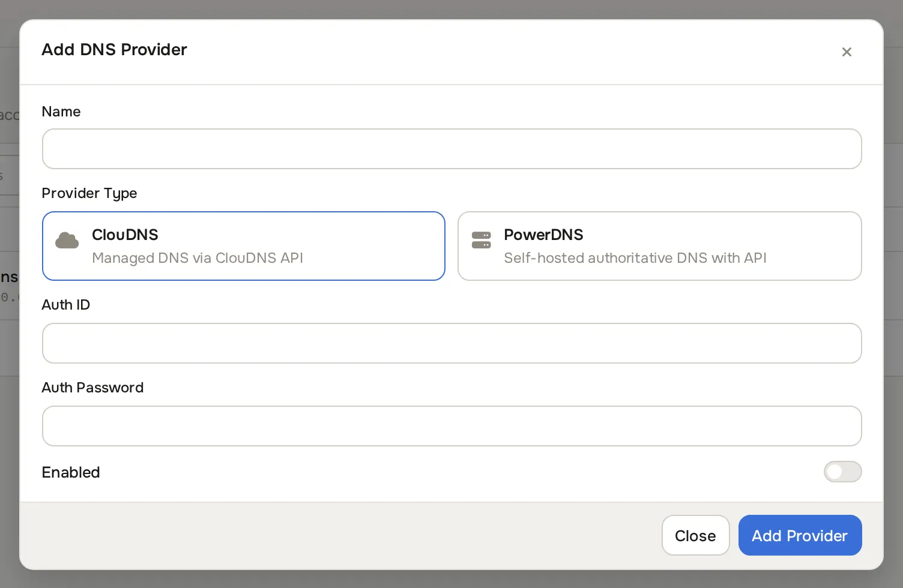903x588 pixels.
Task: Click the 'Managed DNS via ClouDNS API' description
Action: [198, 258]
